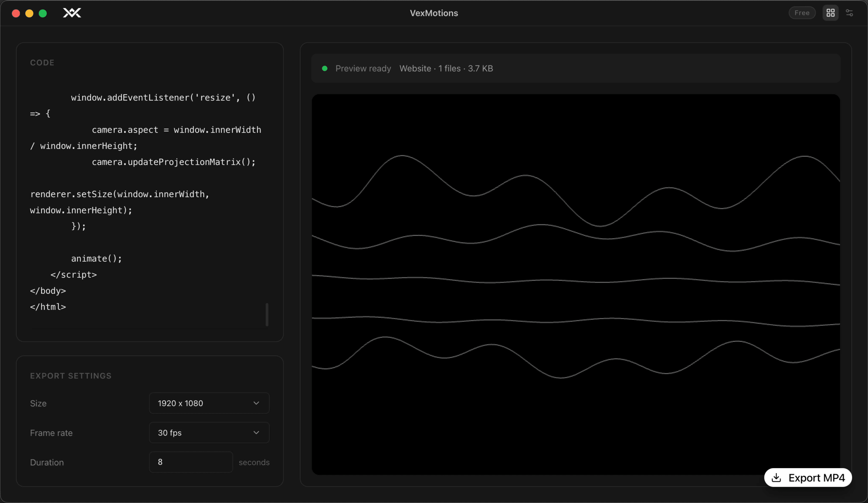
Task: Maximize the window with the green button
Action: click(43, 14)
